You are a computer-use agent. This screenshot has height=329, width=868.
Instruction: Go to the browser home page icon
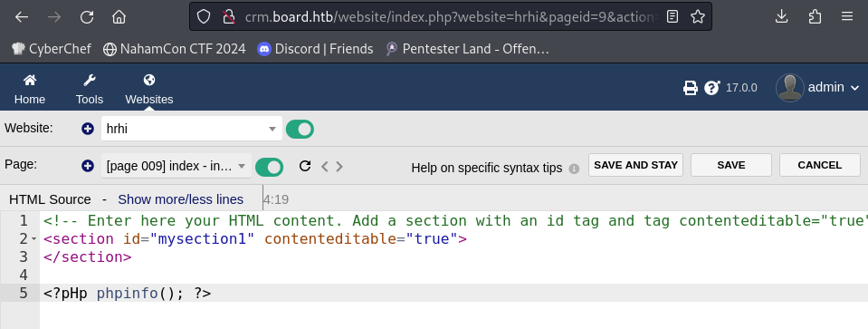(x=119, y=17)
